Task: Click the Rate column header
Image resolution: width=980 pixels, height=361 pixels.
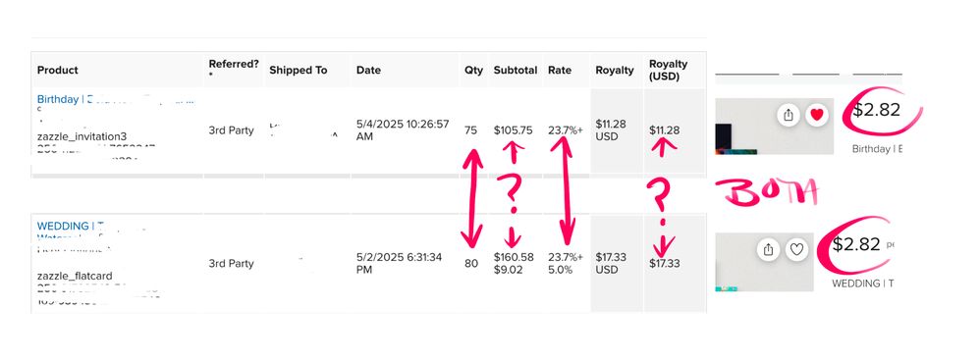Action: coord(560,70)
